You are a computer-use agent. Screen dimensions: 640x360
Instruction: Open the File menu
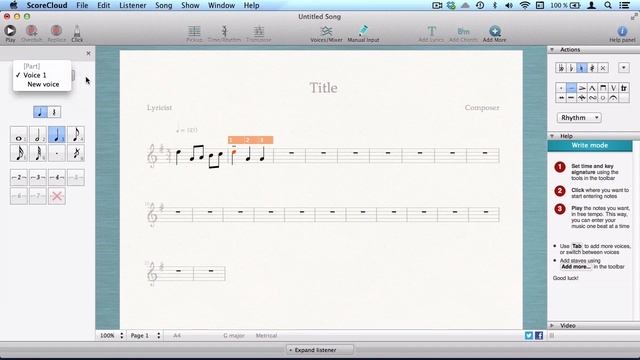[82, 5]
